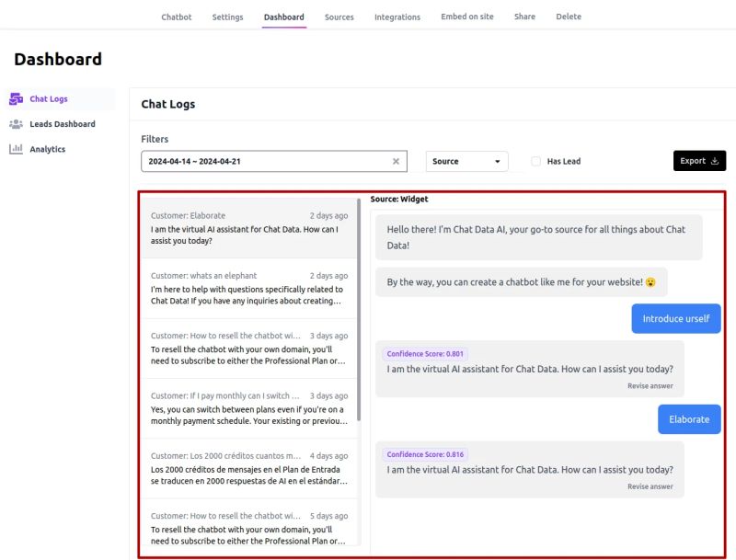
Task: Click the Leads Dashboard people icon
Action: [x=16, y=124]
